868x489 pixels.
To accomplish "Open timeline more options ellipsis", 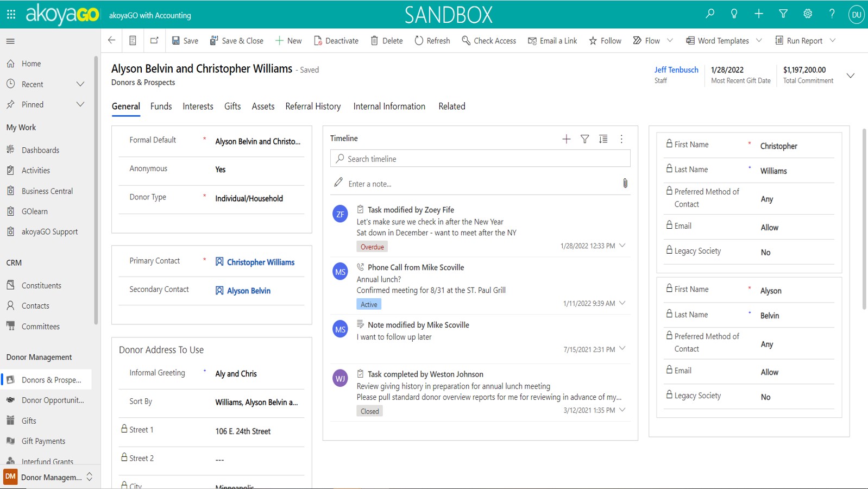I will click(621, 139).
